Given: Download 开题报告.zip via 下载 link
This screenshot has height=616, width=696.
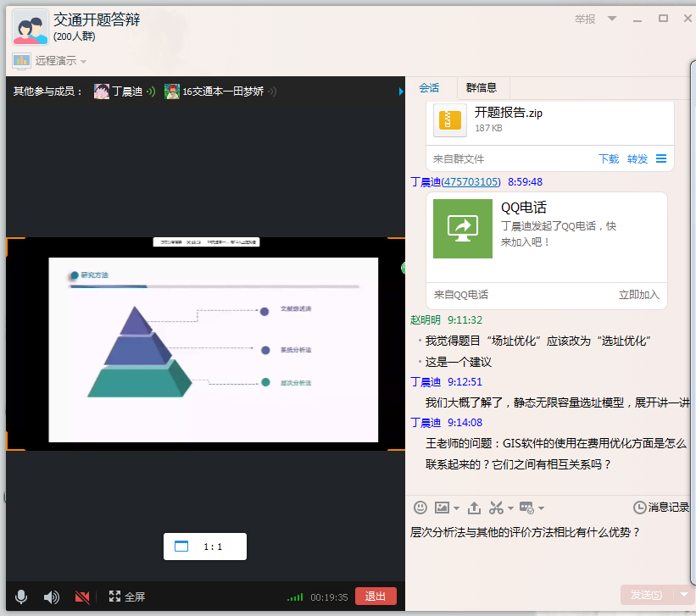Looking at the screenshot, I should pyautogui.click(x=609, y=158).
